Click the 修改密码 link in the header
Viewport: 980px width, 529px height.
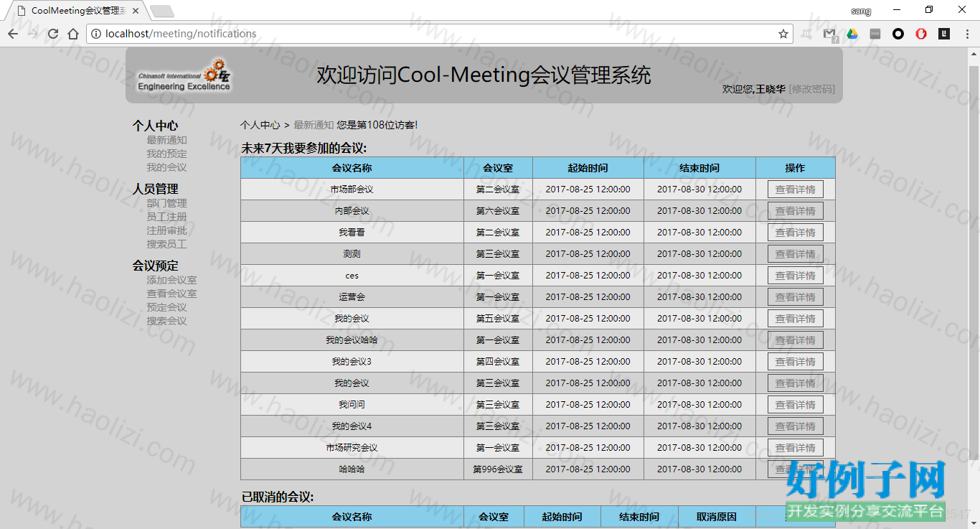point(811,89)
